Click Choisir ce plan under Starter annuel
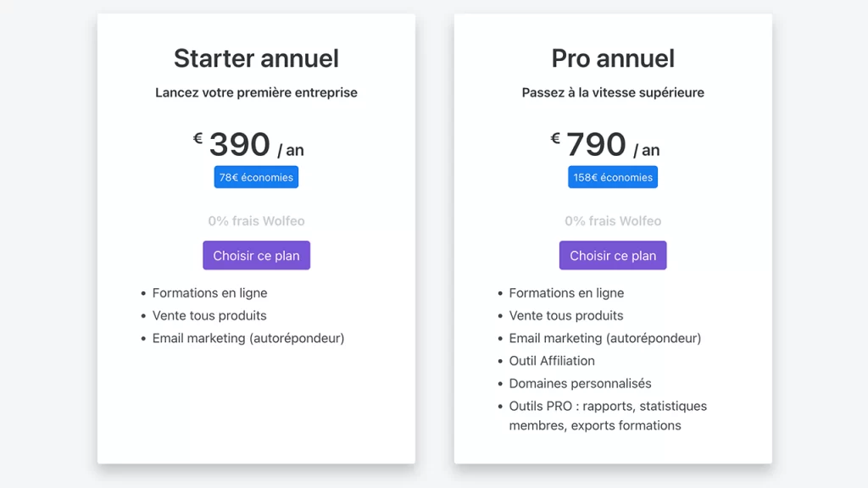Viewport: 868px width, 488px height. point(256,255)
